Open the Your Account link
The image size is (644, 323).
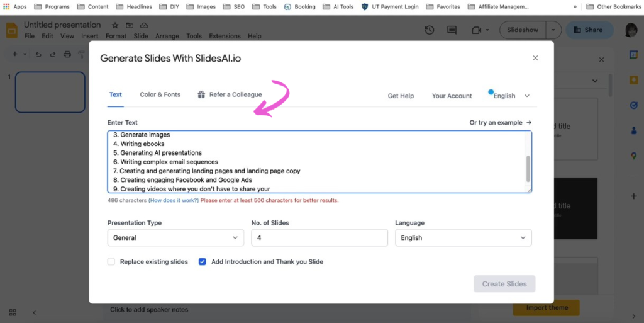(x=452, y=96)
